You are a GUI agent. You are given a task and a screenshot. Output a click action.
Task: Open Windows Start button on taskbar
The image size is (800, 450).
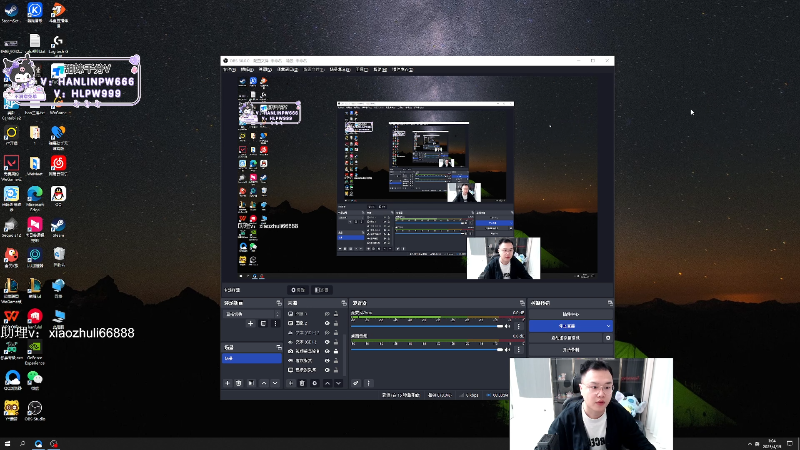pos(7,444)
